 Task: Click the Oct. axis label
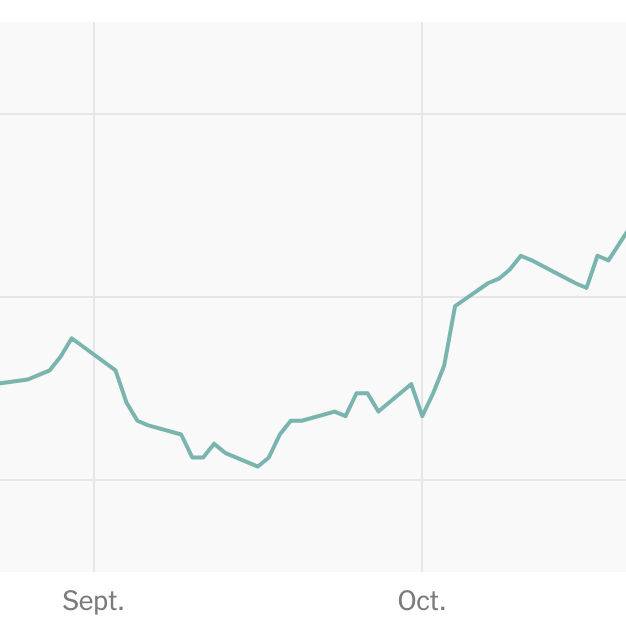tap(422, 600)
